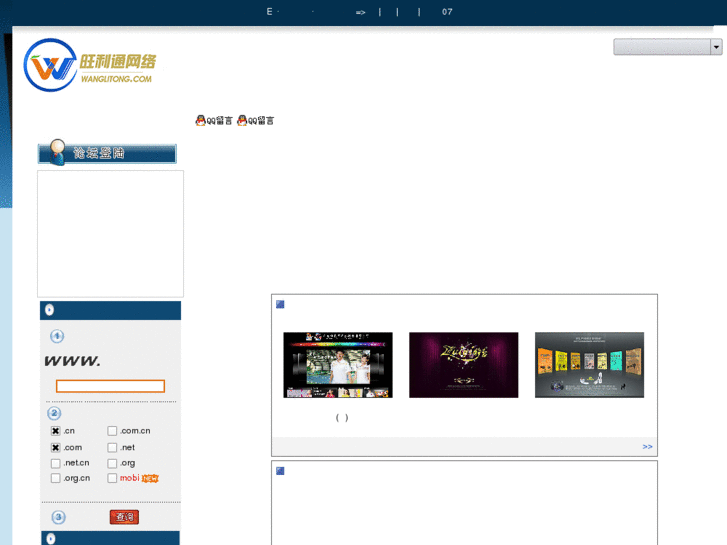Click the mobi hot badge icon
The height and width of the screenshot is (545, 727).
(x=149, y=478)
